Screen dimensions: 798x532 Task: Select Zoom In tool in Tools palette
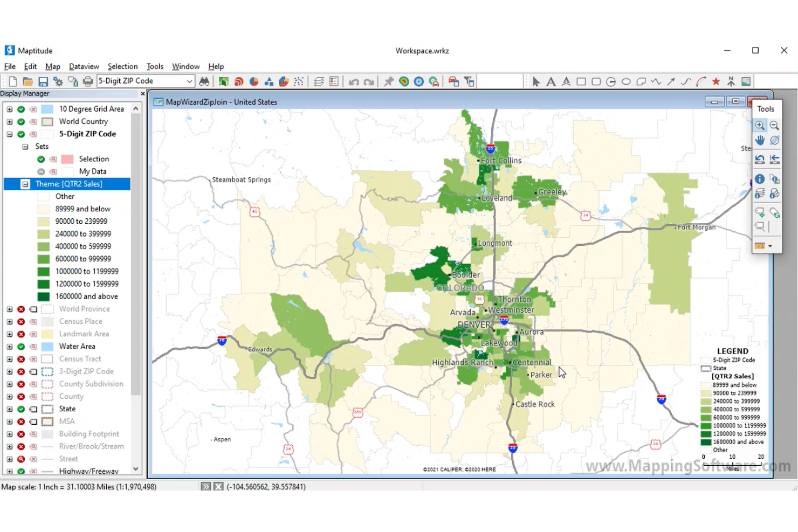click(760, 125)
